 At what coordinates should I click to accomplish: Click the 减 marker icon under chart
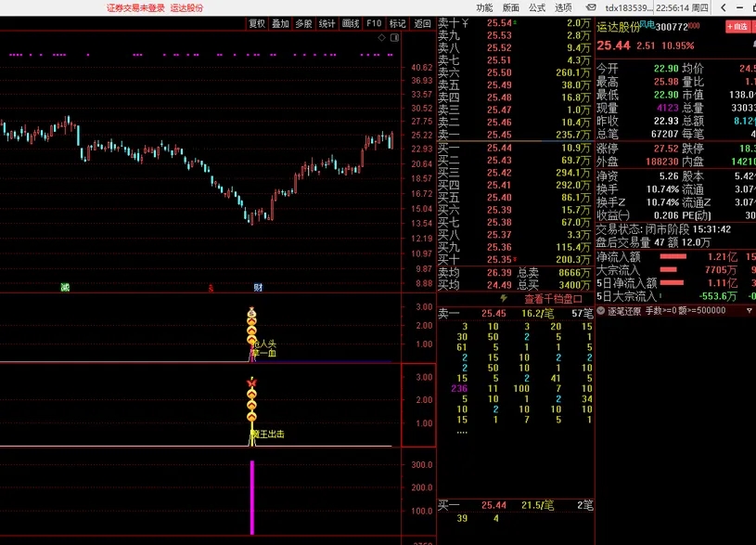(65, 287)
